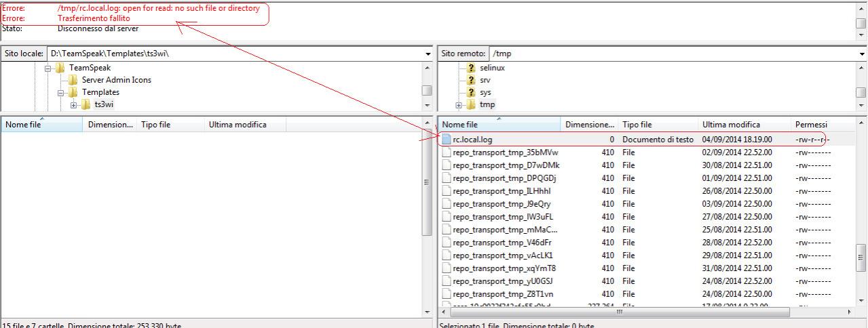The height and width of the screenshot is (328, 868).
Task: Click the Sito remoto path field
Action: [672, 54]
